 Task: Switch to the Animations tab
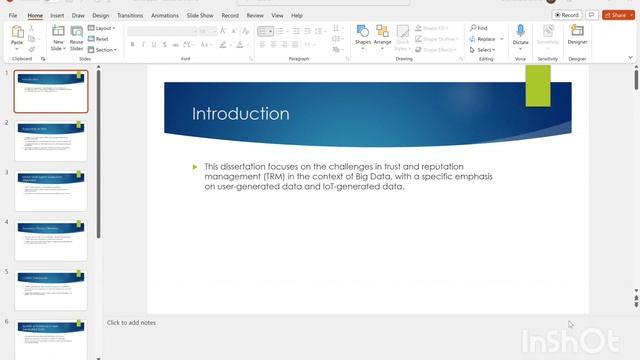(x=165, y=16)
